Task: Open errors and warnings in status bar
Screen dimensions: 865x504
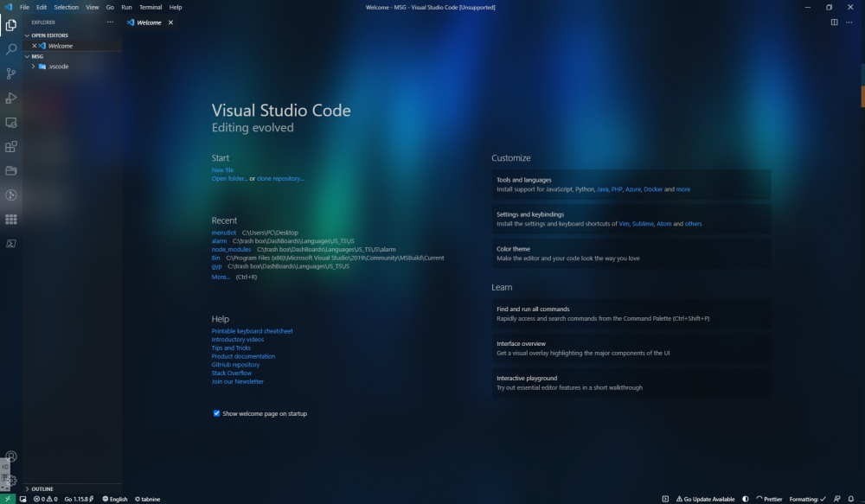Action: coord(45,499)
